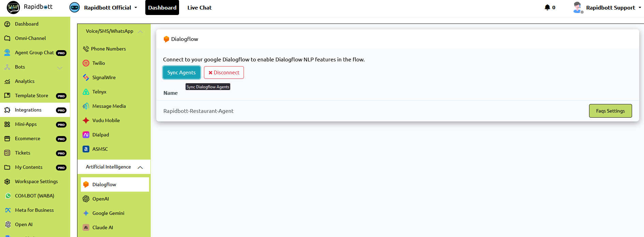The image size is (644, 237).
Task: Click the SignalWire icon
Action: coord(86,77)
